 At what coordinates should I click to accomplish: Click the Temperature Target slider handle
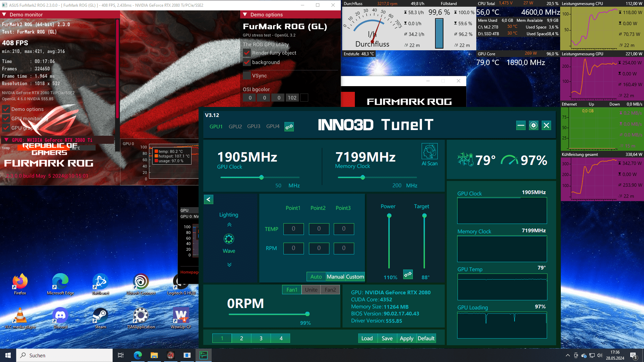point(424,216)
